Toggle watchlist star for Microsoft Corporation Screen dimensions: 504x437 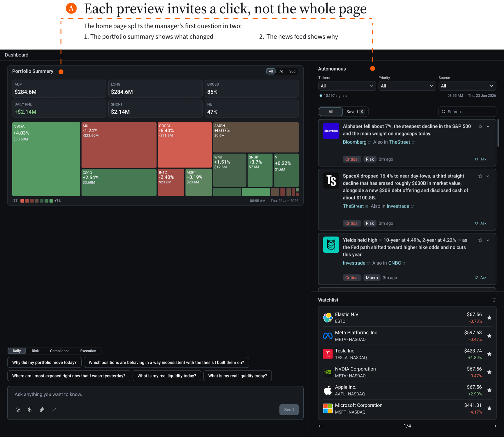click(489, 408)
